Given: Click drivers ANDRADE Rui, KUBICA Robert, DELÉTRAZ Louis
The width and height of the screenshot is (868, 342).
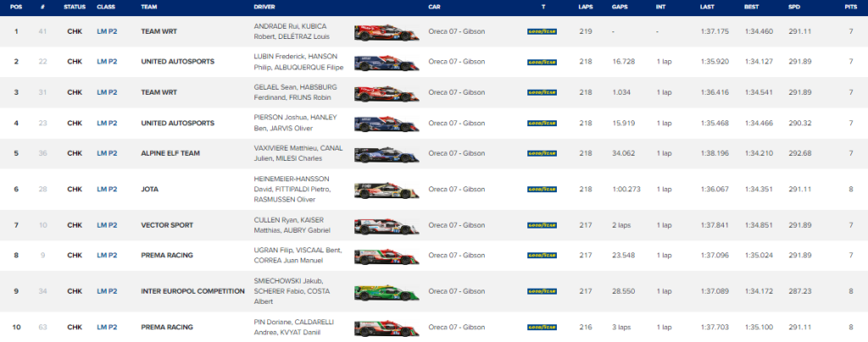Looking at the screenshot, I should coord(292,31).
